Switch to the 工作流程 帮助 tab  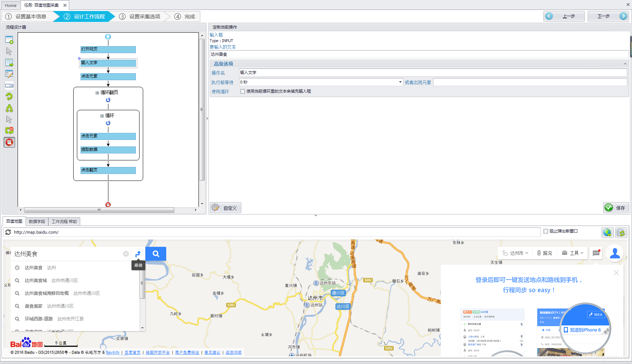[64, 222]
